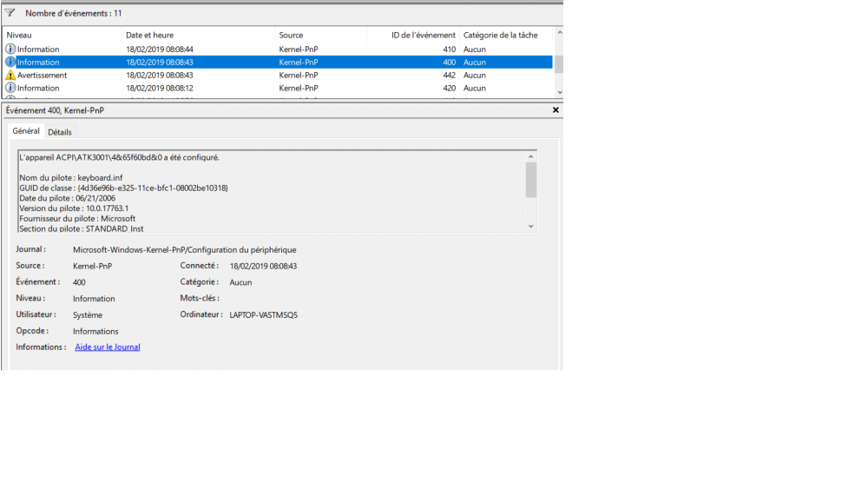Switch to the Détails tab

click(x=60, y=132)
